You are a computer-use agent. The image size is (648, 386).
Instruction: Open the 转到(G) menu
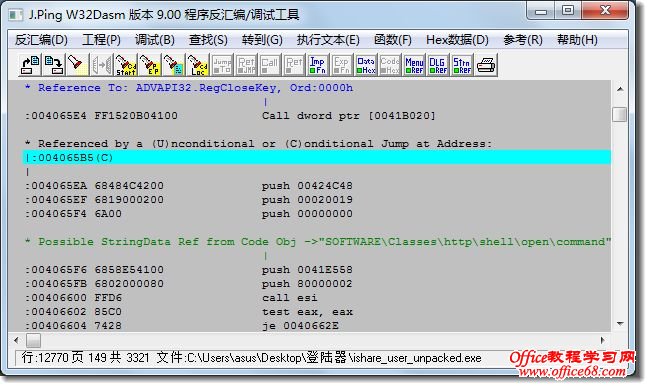(x=262, y=40)
